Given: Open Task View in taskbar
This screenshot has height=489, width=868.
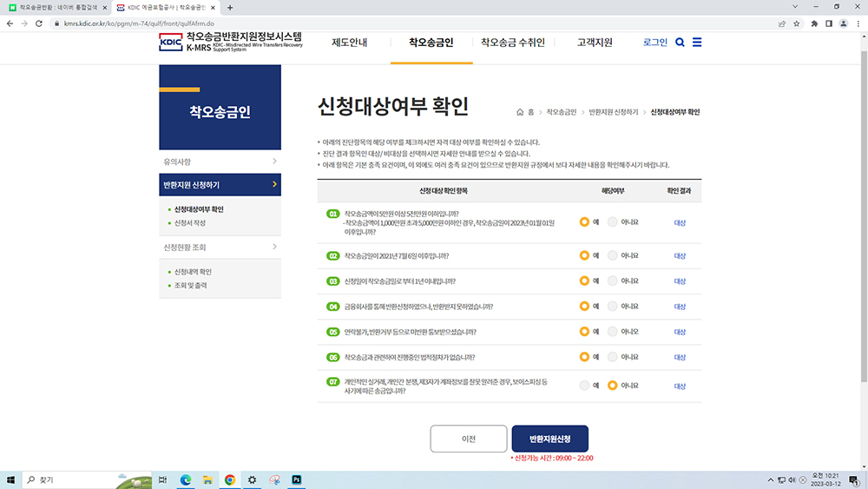Looking at the screenshot, I should pyautogui.click(x=163, y=479).
